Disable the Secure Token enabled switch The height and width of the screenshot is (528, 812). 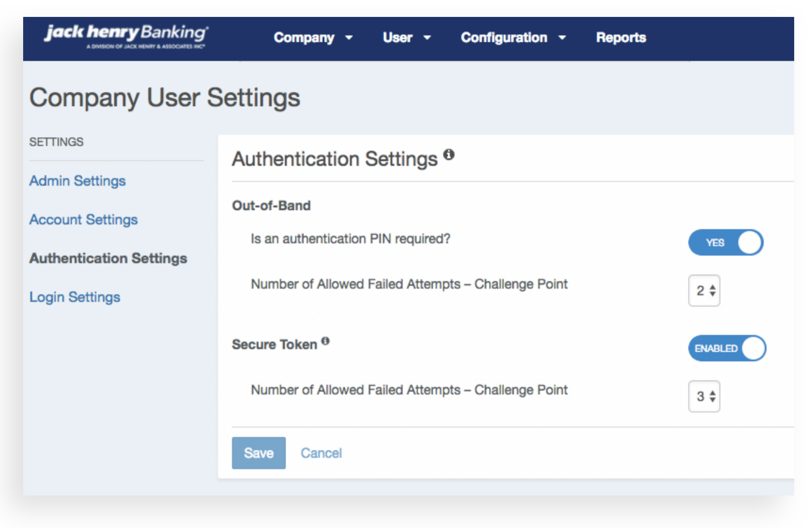click(727, 348)
